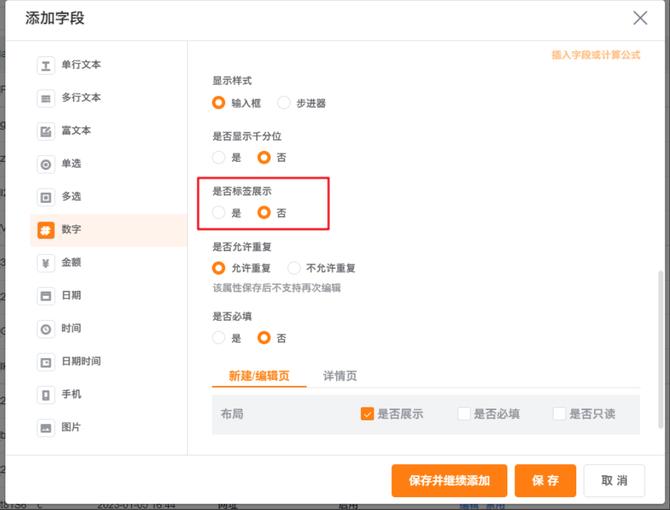670x510 pixels.
Task: Select the 日期 calendar icon
Action: click(46, 296)
